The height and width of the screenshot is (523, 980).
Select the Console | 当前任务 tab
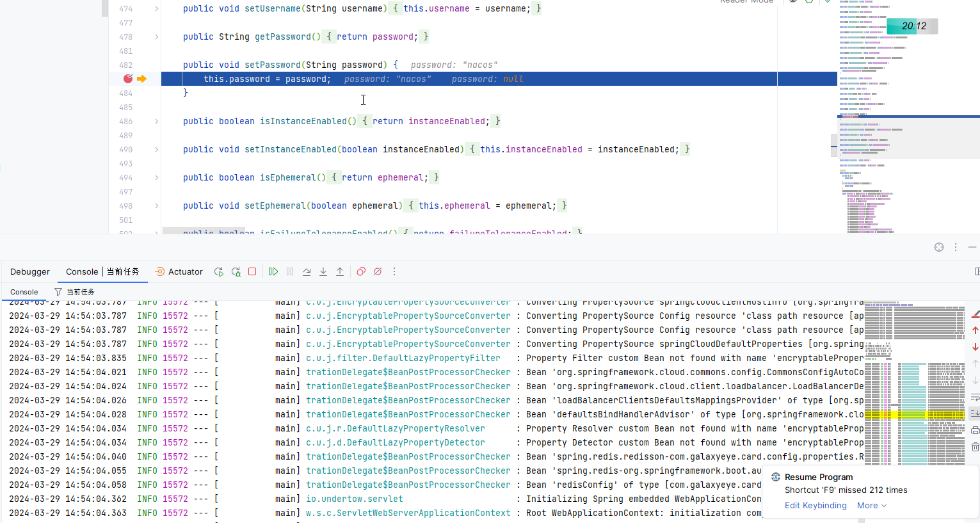[102, 271]
